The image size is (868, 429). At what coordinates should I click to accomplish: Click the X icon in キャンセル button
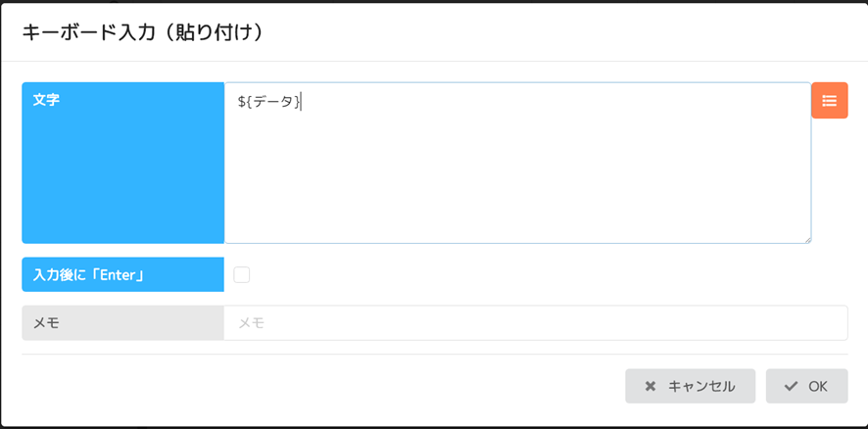point(651,386)
